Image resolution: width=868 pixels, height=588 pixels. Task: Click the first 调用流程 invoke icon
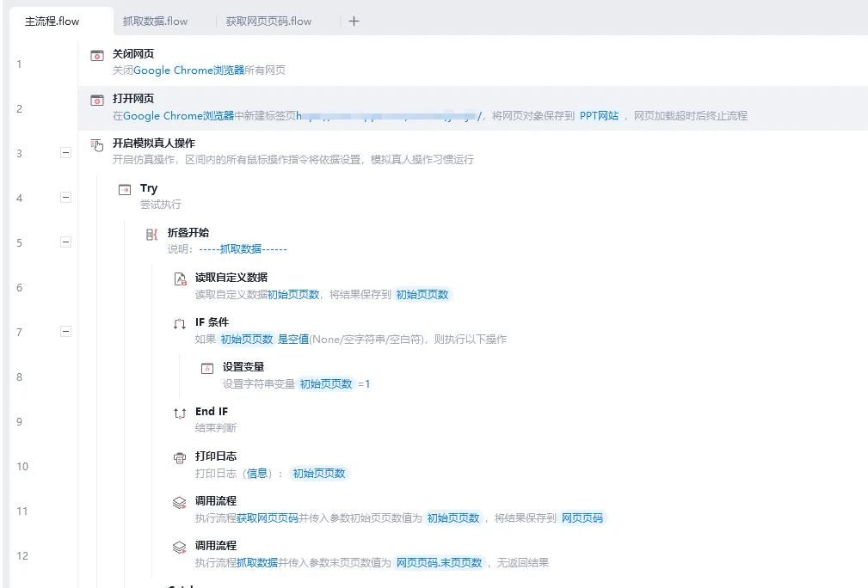[x=178, y=504]
